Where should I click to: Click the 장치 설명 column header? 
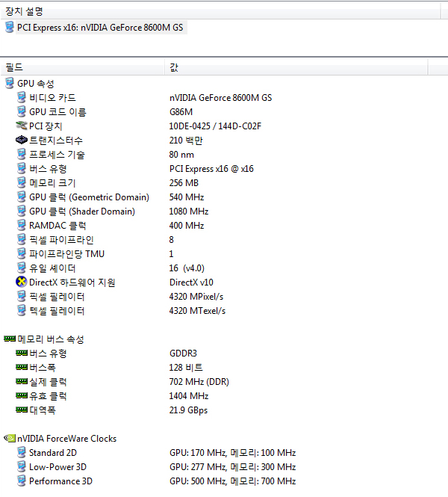click(x=220, y=11)
